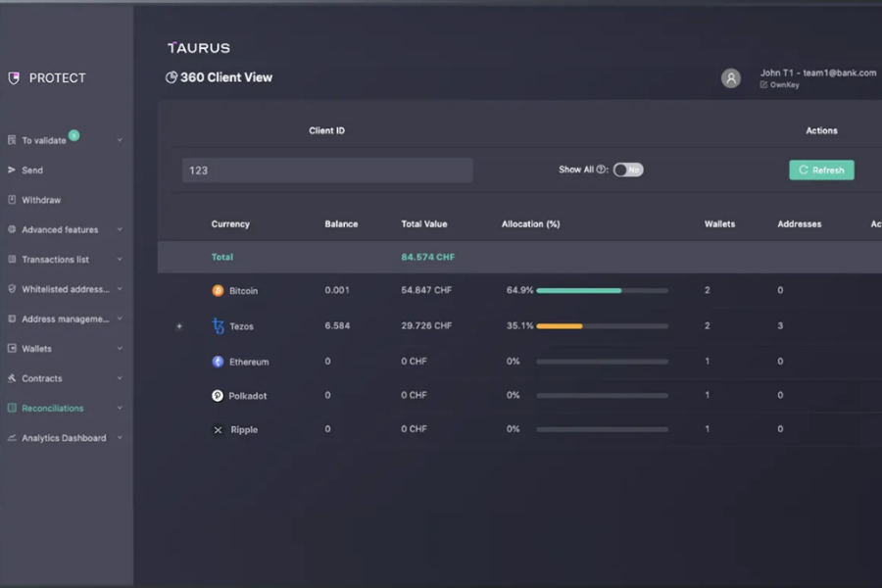Sort by the Total Value column header
Image resolution: width=882 pixels, height=588 pixels.
coord(424,224)
